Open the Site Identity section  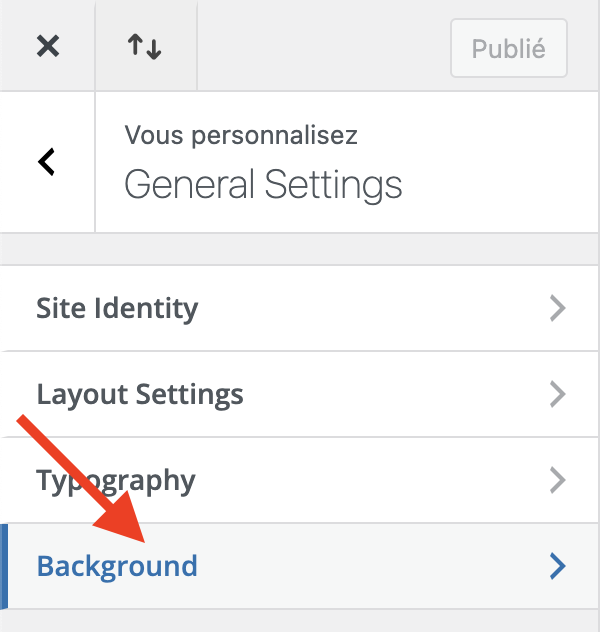117,308
